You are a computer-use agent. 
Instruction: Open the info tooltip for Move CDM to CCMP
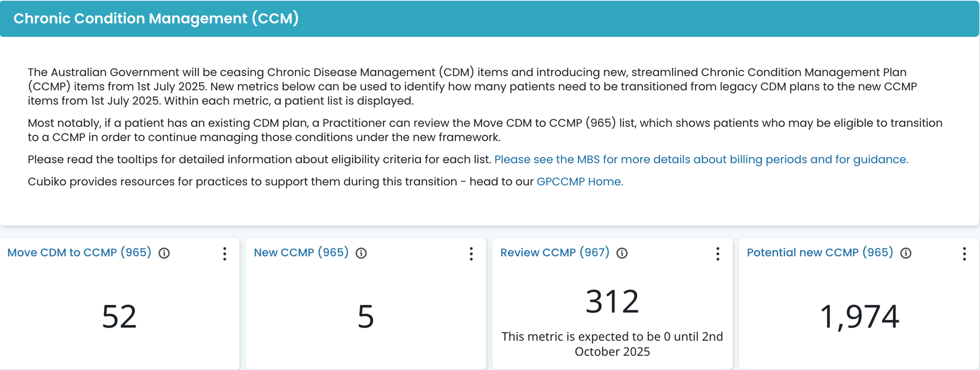(x=164, y=253)
